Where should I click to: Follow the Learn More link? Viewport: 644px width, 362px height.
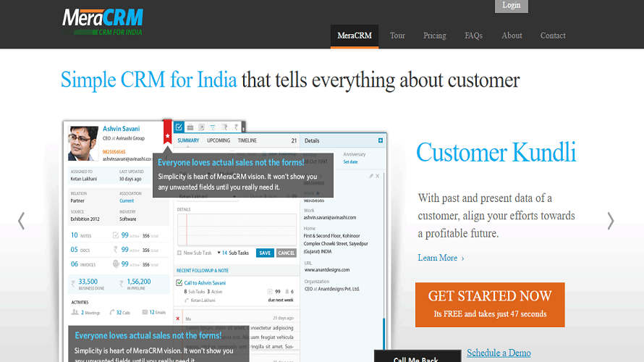click(x=441, y=258)
